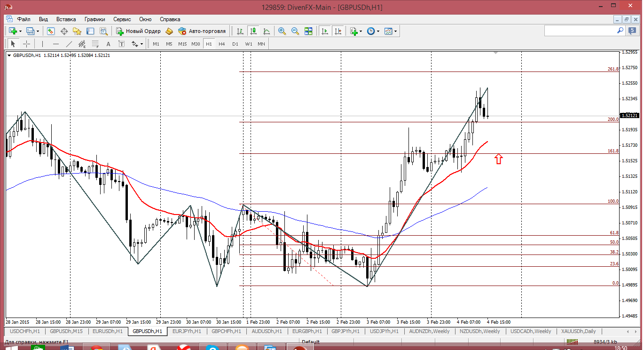Switch chart to candlestick mode

253,31
